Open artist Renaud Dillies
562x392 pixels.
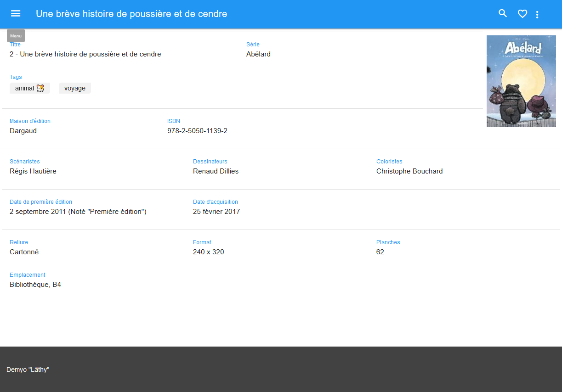pos(216,171)
